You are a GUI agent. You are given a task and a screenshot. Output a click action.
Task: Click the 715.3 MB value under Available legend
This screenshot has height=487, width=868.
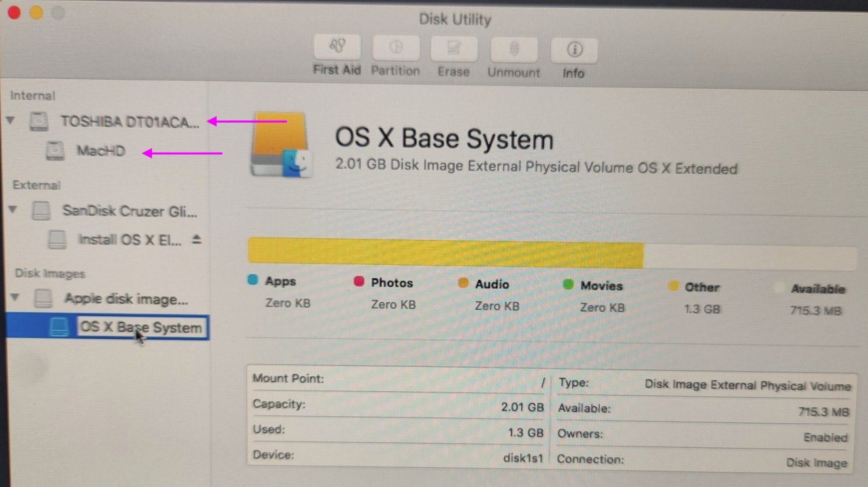click(816, 311)
